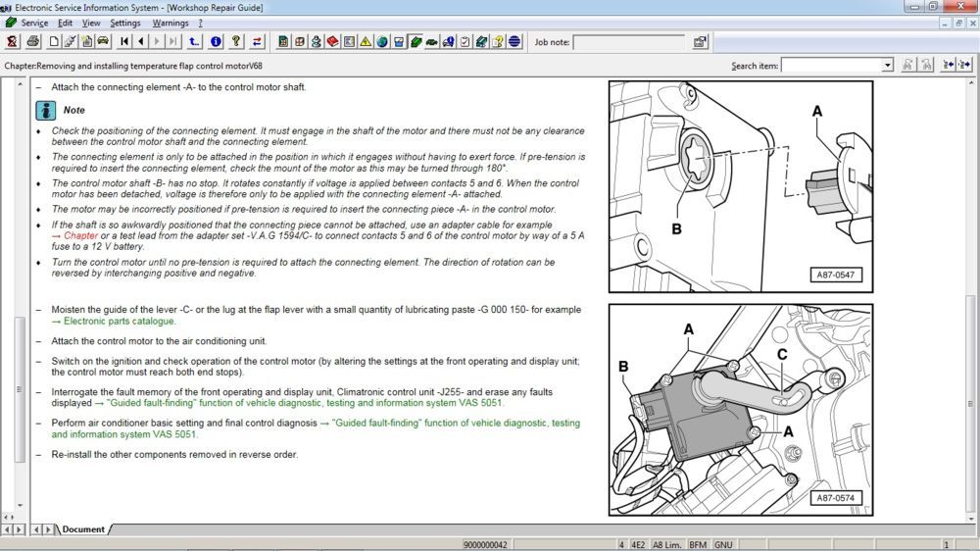
Task: Click the clipboard checklist toolbar icon
Action: [x=465, y=42]
